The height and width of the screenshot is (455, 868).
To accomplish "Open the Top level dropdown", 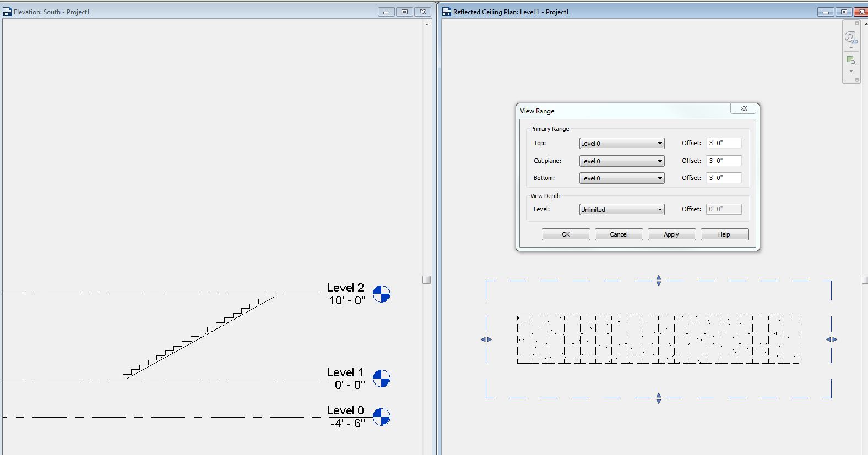I will [x=622, y=144].
